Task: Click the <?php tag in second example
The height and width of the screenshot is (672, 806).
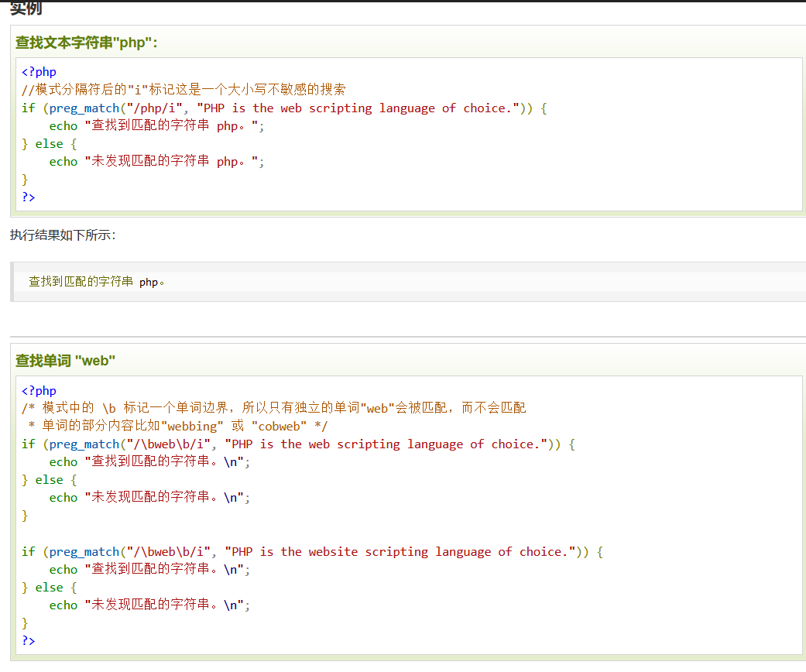Action: (38, 390)
